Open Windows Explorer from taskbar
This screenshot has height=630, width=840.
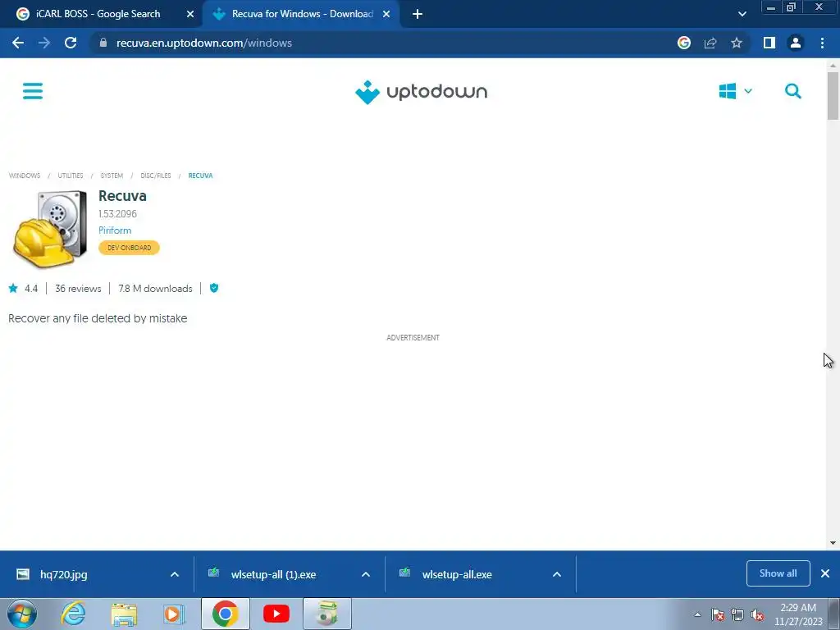click(124, 614)
